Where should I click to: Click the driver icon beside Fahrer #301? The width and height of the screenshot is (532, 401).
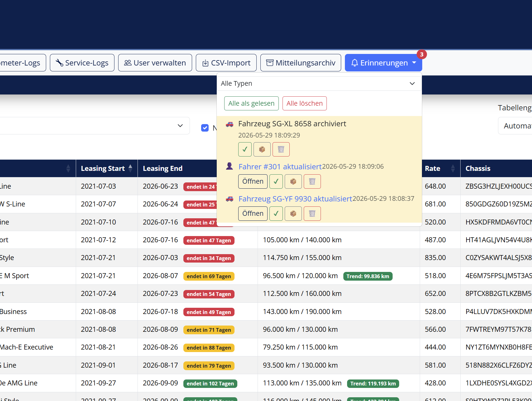tap(230, 166)
